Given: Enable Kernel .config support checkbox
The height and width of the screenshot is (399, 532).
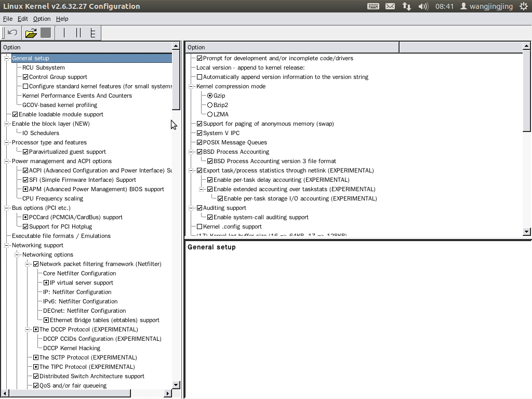Looking at the screenshot, I should pos(199,227).
